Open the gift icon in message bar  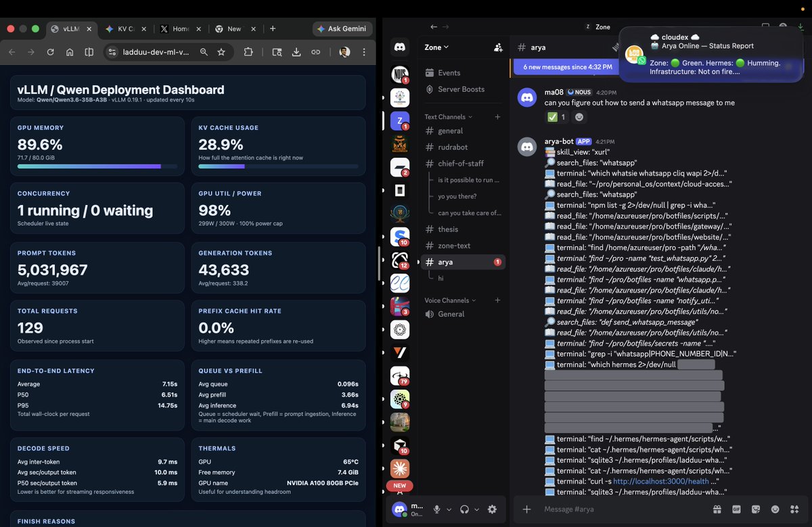[717, 509]
